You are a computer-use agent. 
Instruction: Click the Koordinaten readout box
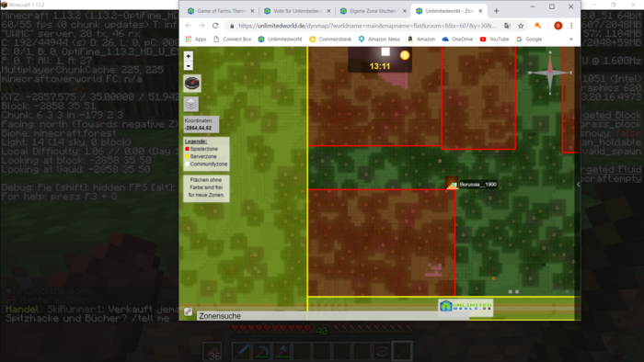pyautogui.click(x=201, y=124)
